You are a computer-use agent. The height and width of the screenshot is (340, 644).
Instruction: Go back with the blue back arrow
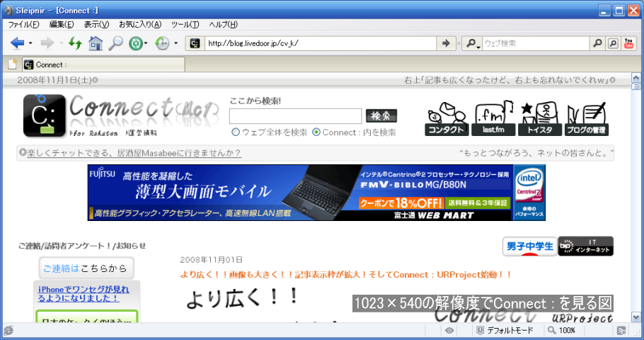(17, 42)
